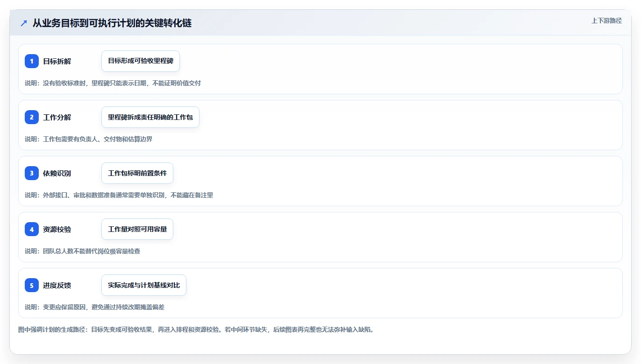
Task: Click the footer summary starting 图中强调计划的生成路径
Action: [x=196, y=329]
